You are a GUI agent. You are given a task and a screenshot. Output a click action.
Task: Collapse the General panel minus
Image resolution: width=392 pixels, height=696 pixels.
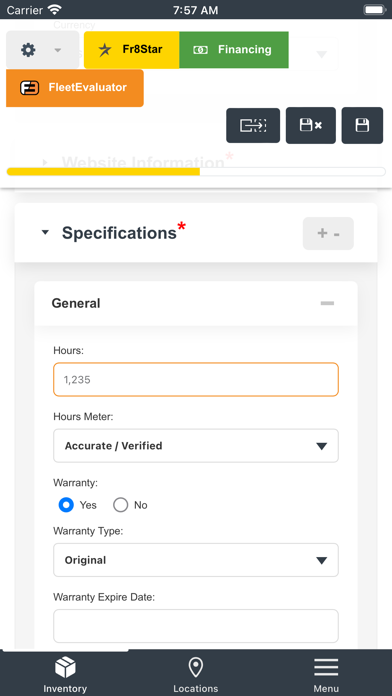[x=327, y=303]
